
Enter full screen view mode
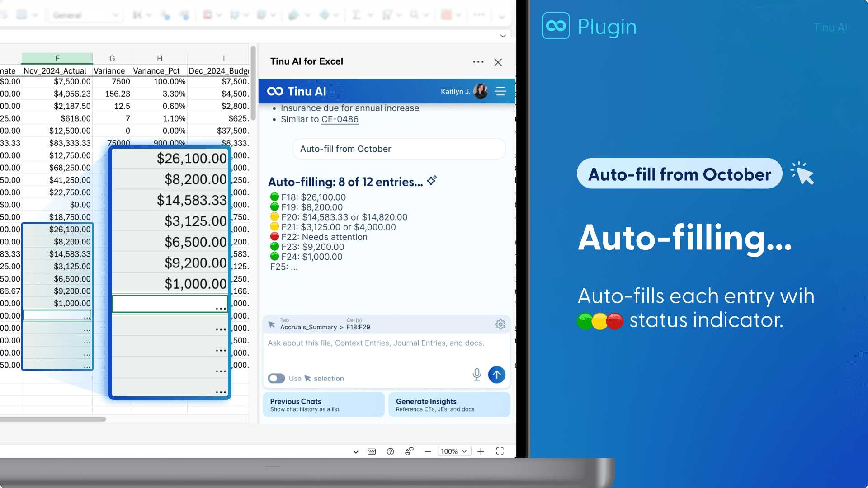500,451
